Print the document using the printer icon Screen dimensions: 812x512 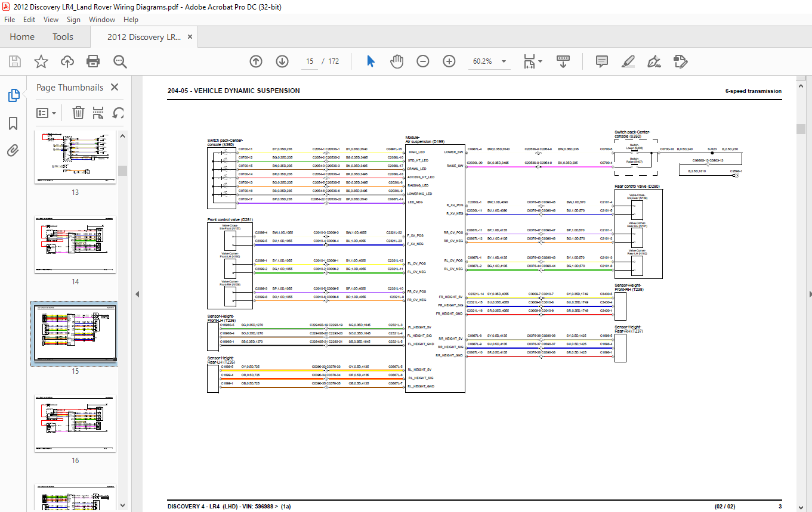coord(93,61)
